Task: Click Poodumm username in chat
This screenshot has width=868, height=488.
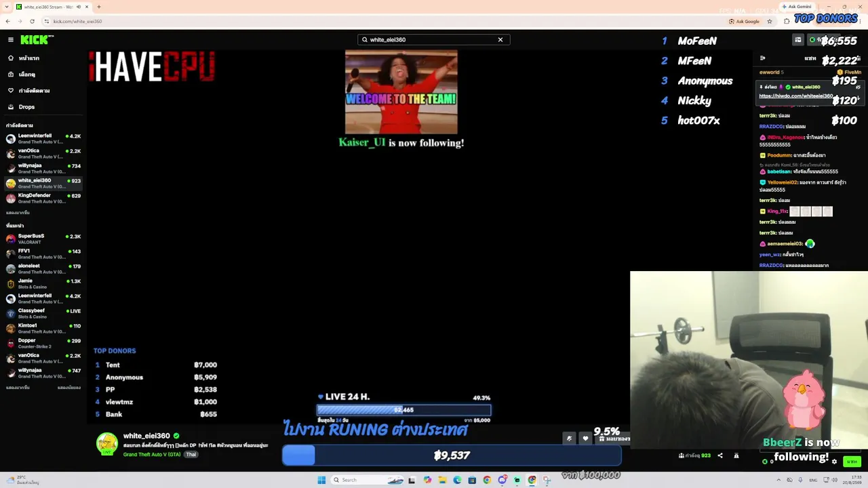Action: [779, 156]
